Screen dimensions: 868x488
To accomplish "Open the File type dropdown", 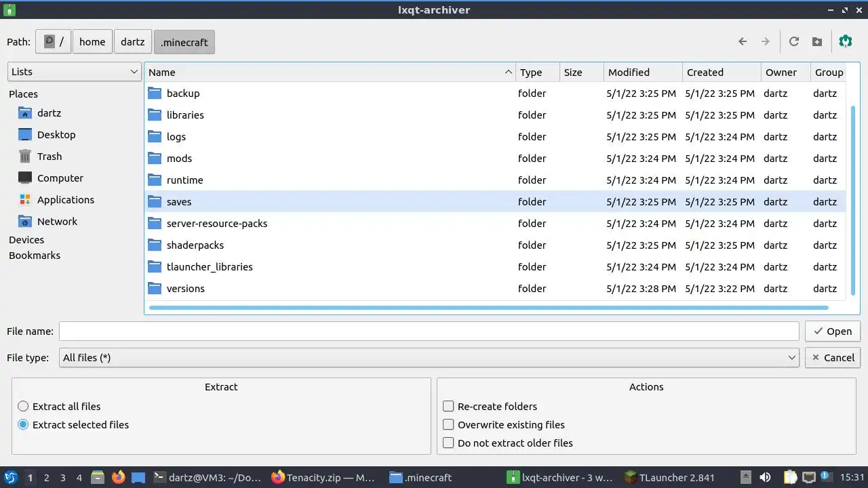I will [430, 358].
